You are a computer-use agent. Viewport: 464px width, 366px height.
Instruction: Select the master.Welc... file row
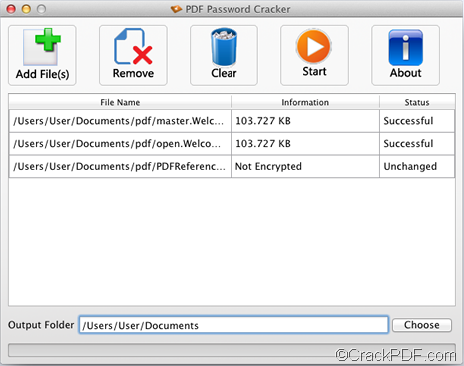coord(232,121)
